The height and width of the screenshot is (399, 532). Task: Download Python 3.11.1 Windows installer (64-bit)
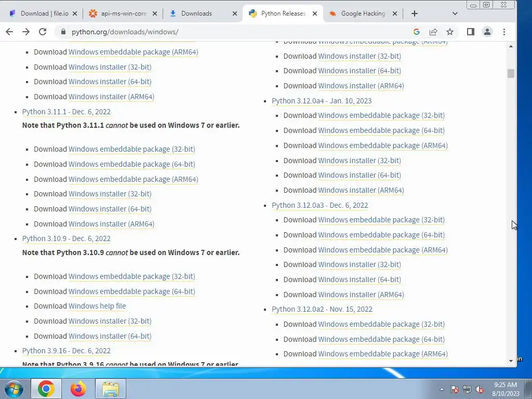pyautogui.click(x=110, y=209)
